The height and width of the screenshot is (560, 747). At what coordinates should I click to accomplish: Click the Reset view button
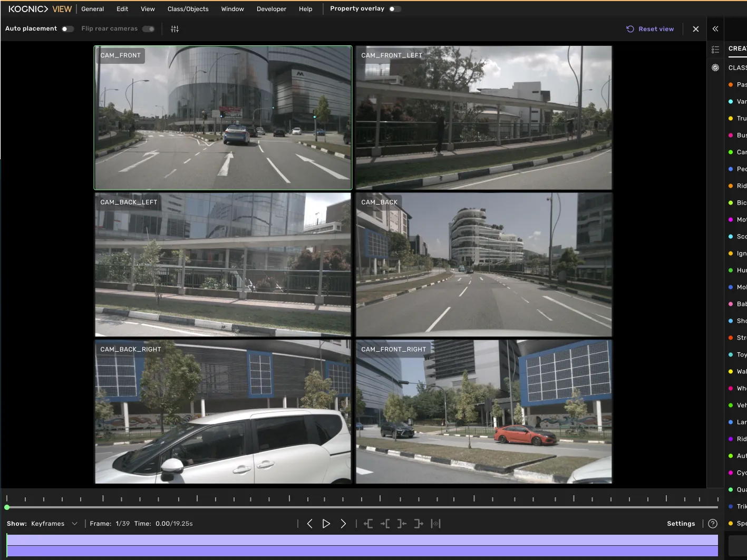pos(650,29)
